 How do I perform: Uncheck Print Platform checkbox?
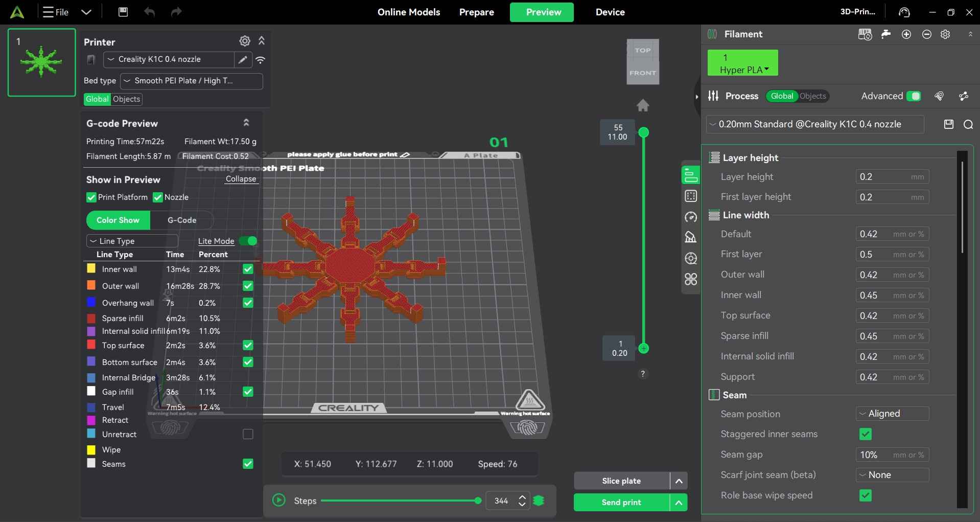pos(91,197)
